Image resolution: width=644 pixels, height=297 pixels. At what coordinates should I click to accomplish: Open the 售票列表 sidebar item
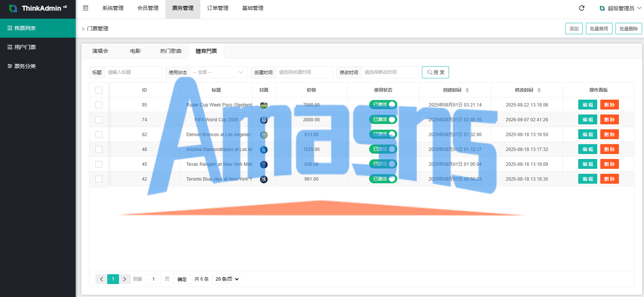38,28
